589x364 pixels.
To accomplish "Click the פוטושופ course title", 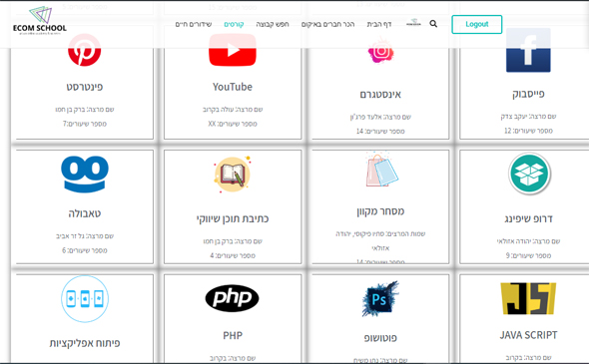I will pyautogui.click(x=380, y=338).
